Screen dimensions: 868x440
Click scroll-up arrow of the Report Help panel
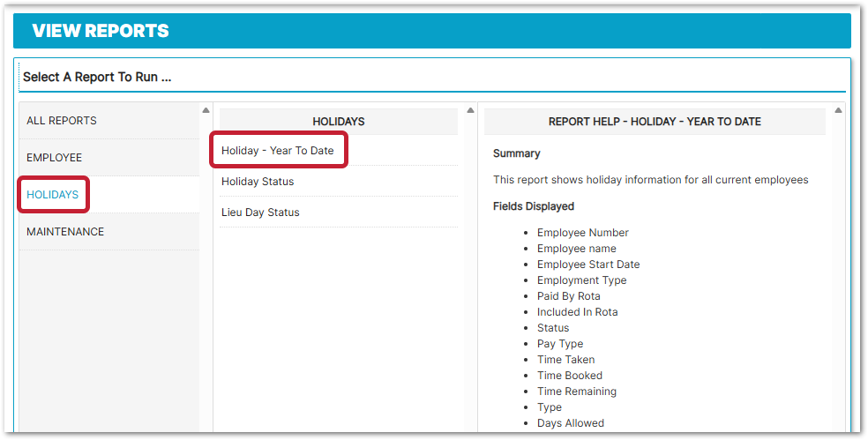pyautogui.click(x=837, y=111)
